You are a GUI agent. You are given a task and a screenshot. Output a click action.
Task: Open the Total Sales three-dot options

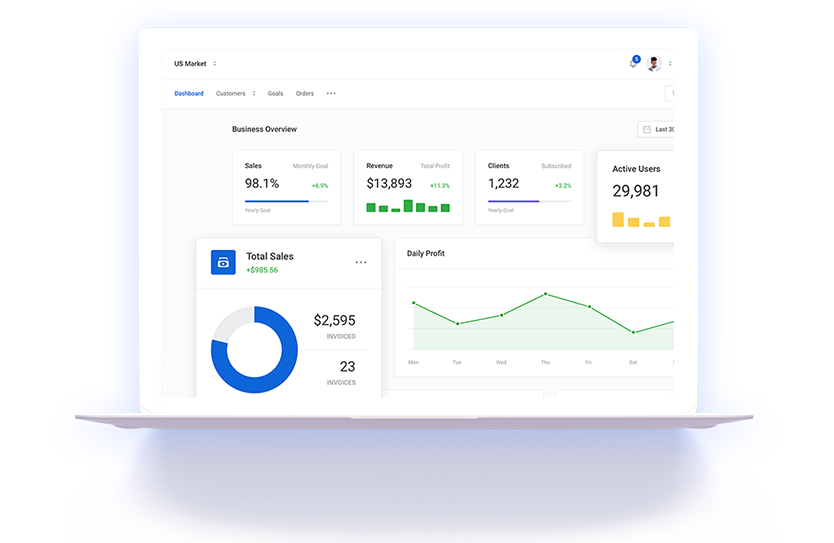361,263
